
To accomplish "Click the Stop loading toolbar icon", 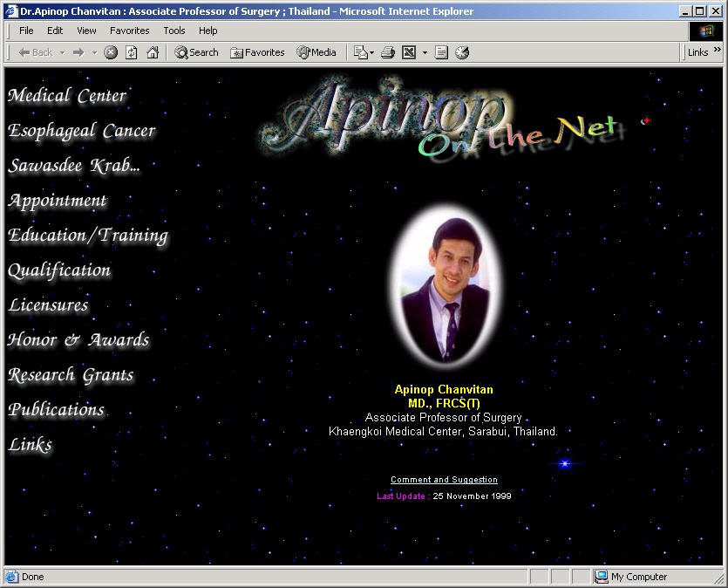I will [x=111, y=52].
